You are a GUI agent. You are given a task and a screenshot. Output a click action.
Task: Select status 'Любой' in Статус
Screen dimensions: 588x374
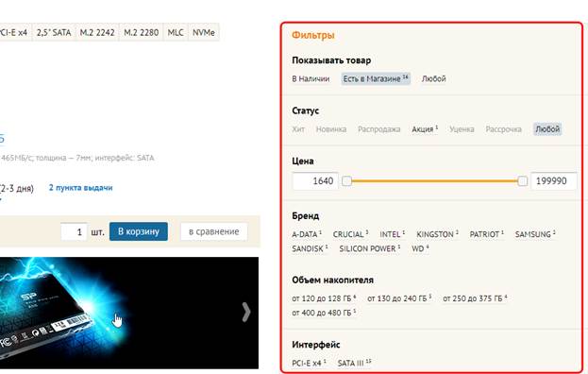(547, 129)
